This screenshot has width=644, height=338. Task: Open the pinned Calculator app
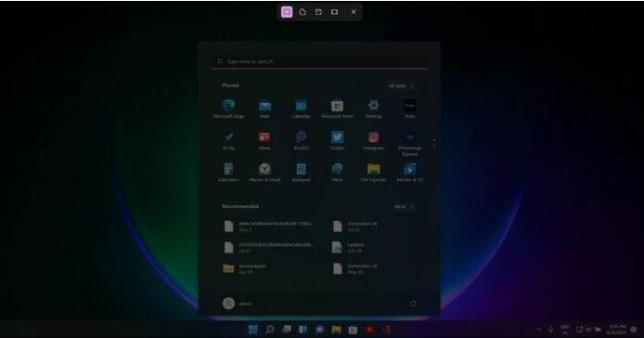pyautogui.click(x=228, y=173)
